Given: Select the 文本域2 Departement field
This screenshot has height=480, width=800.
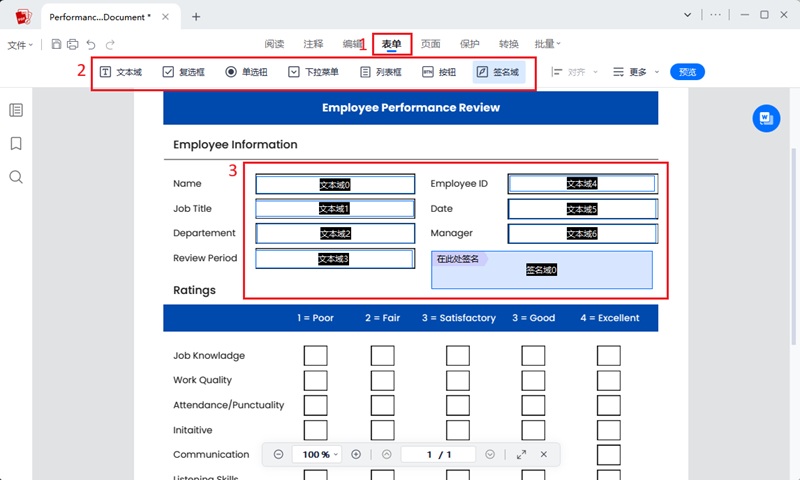Looking at the screenshot, I should pos(335,234).
